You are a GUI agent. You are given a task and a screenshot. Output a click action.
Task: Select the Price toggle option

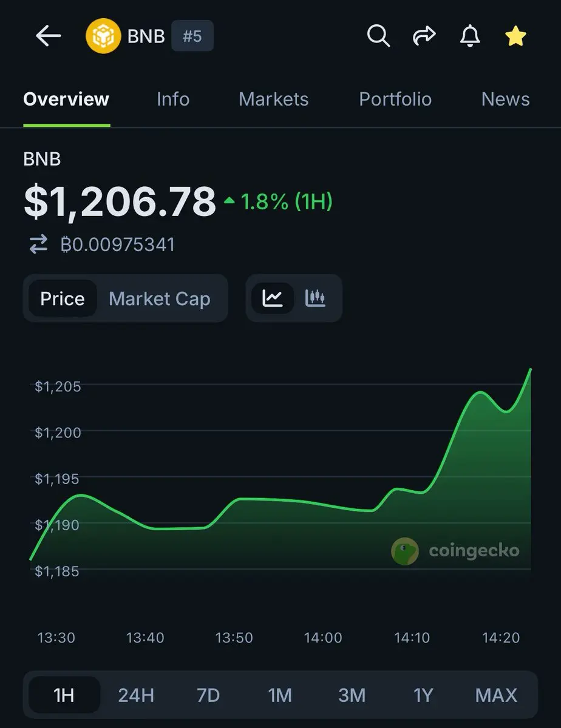tap(63, 298)
